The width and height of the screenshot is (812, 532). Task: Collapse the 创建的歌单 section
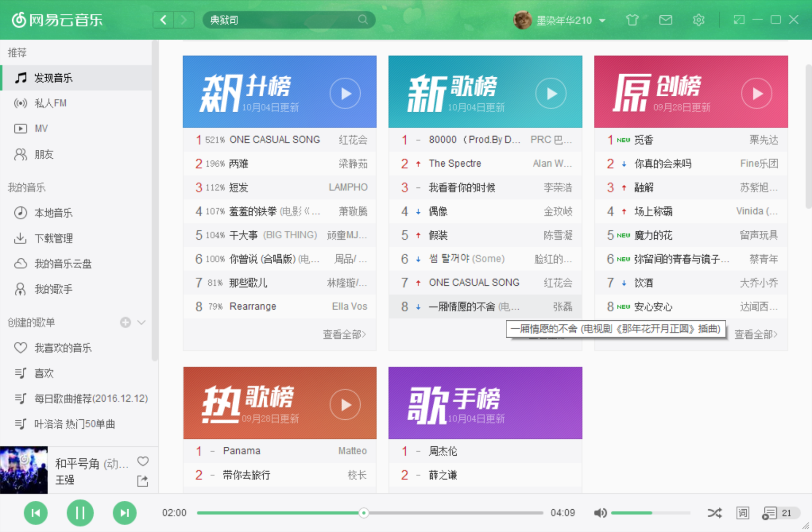click(141, 322)
